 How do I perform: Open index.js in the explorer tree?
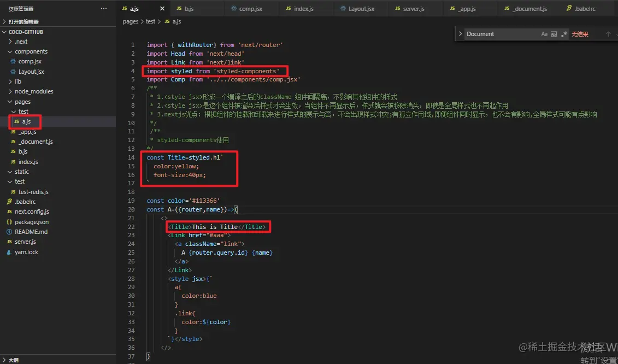(58, 162)
